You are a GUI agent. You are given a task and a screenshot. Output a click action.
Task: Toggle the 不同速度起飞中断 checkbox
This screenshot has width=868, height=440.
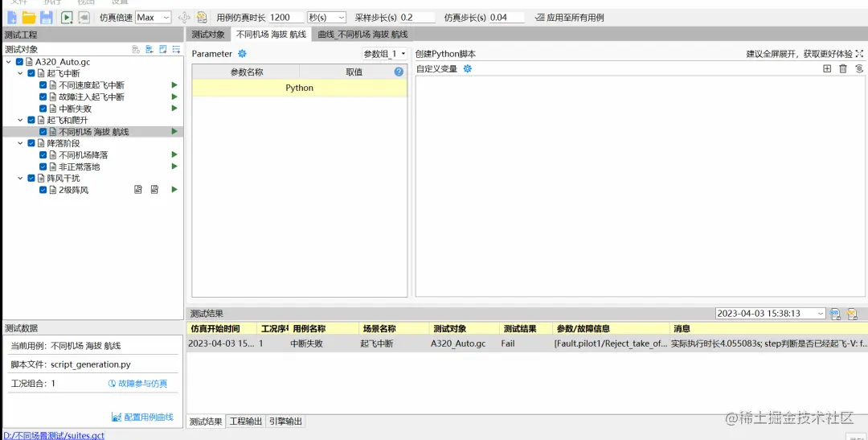click(43, 85)
